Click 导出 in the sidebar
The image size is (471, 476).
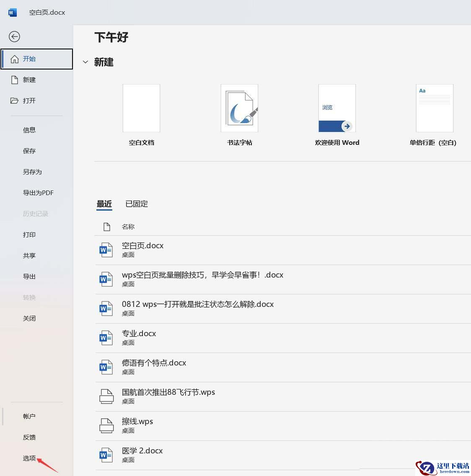[x=29, y=277]
